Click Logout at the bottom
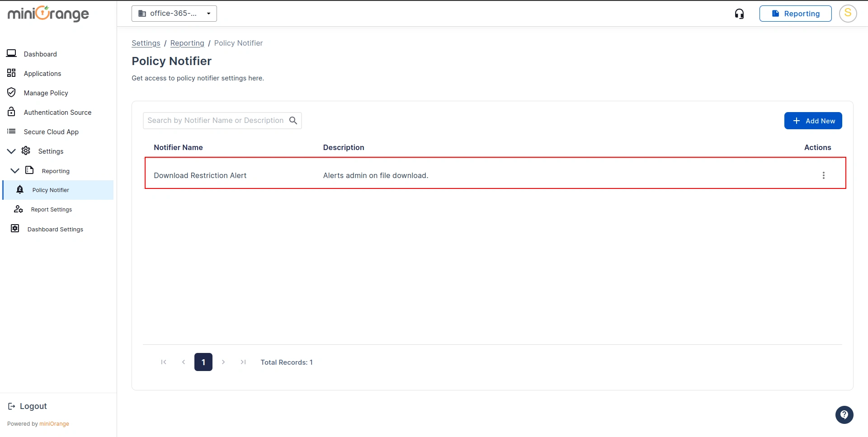Screen dimensions: 868x437 (x=28, y=406)
